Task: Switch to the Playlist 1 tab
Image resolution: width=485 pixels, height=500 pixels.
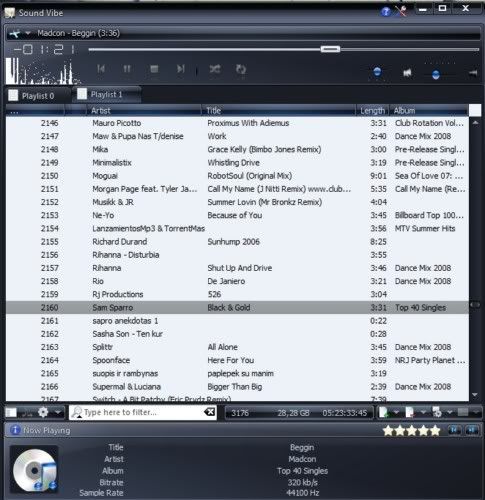Action: point(107,94)
